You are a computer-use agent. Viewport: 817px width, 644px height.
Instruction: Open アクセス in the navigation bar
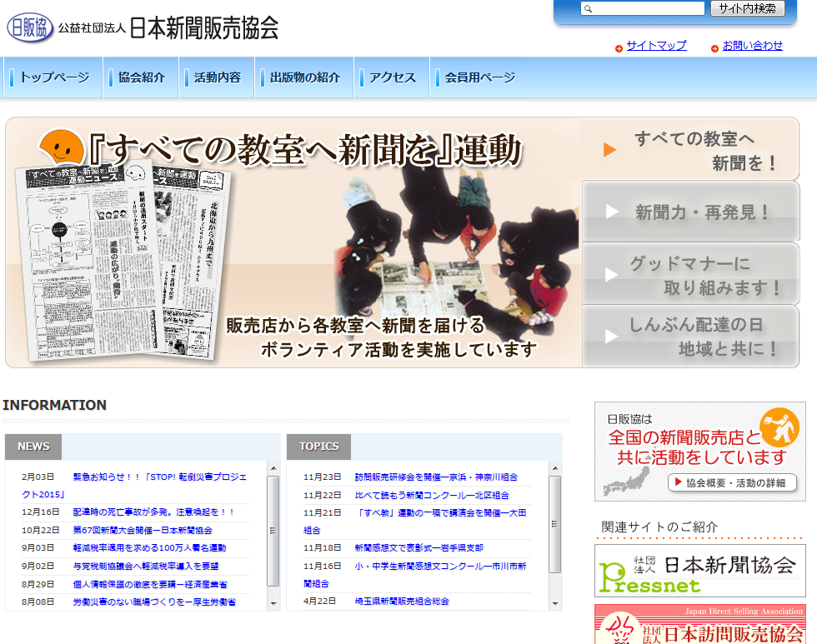tap(393, 77)
